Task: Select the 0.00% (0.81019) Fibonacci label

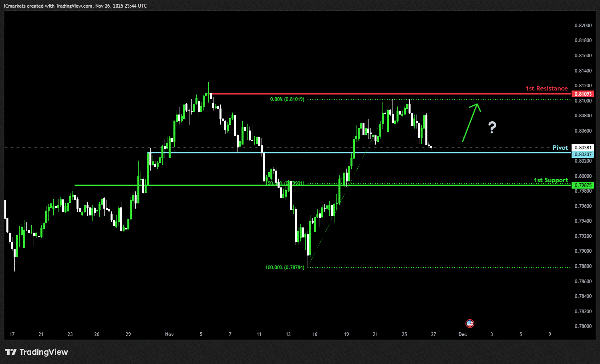Action: (287, 99)
